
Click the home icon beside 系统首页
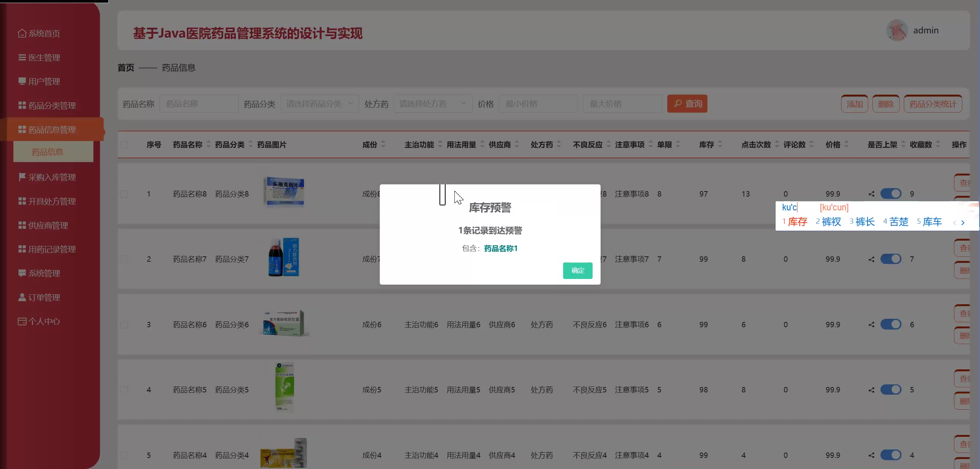[x=22, y=33]
